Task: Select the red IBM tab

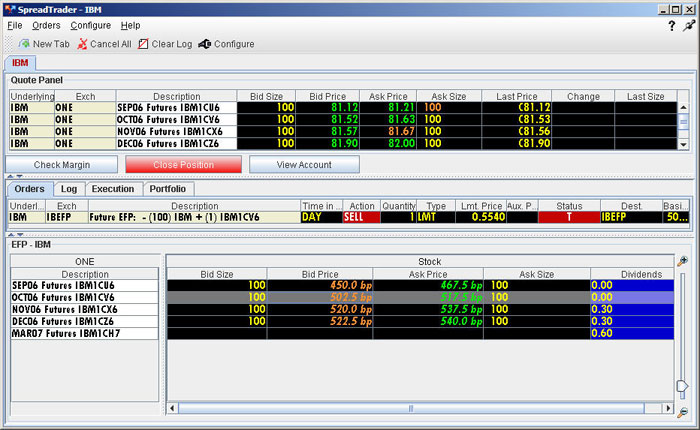Action: pyautogui.click(x=20, y=63)
